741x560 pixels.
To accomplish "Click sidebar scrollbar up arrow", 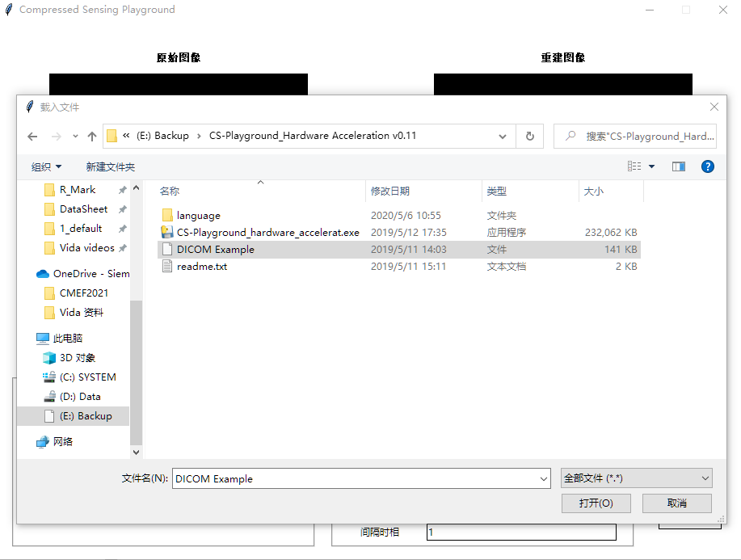I will [x=136, y=188].
